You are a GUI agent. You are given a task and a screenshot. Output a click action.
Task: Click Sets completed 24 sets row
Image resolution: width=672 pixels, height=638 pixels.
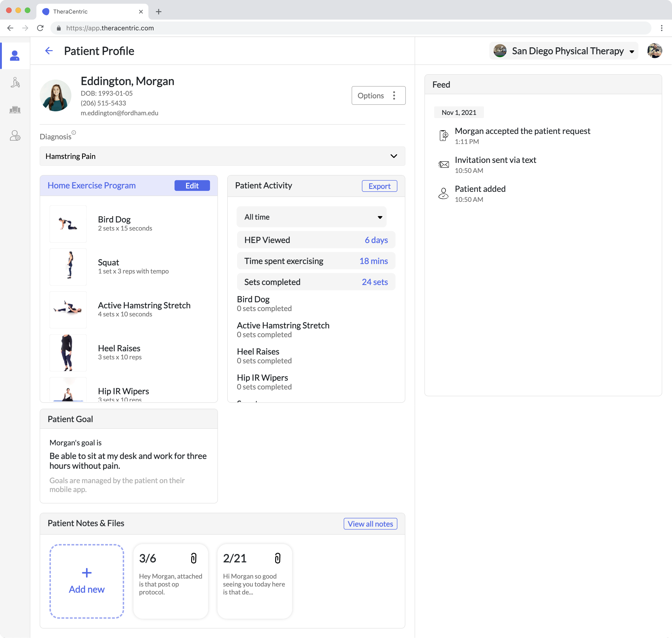pyautogui.click(x=316, y=282)
